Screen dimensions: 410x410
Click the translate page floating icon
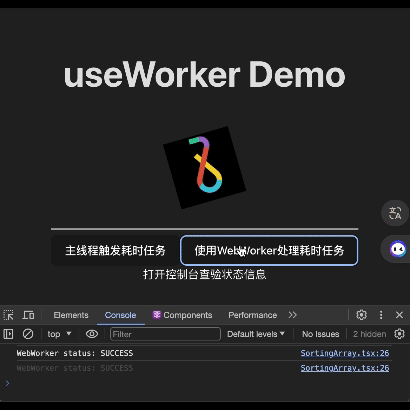click(395, 213)
